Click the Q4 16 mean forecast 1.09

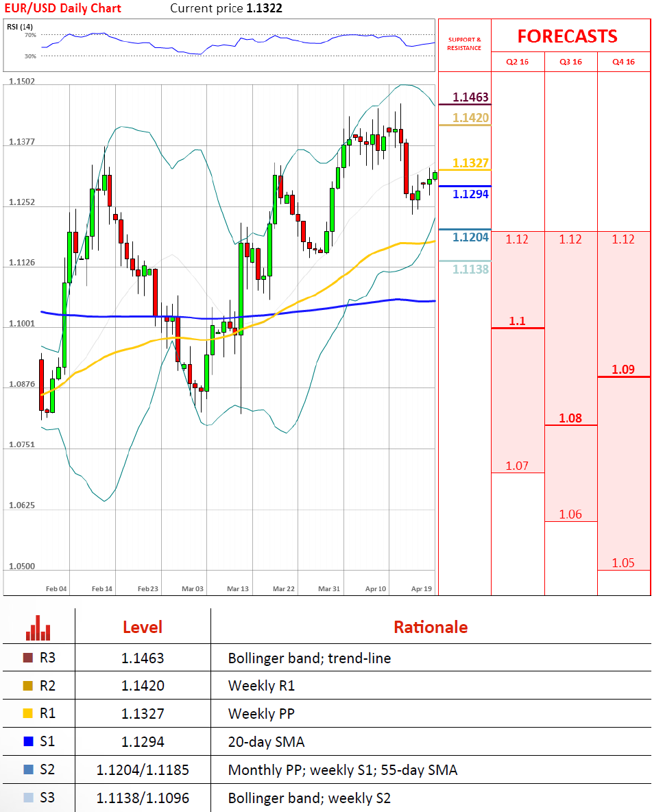623,369
